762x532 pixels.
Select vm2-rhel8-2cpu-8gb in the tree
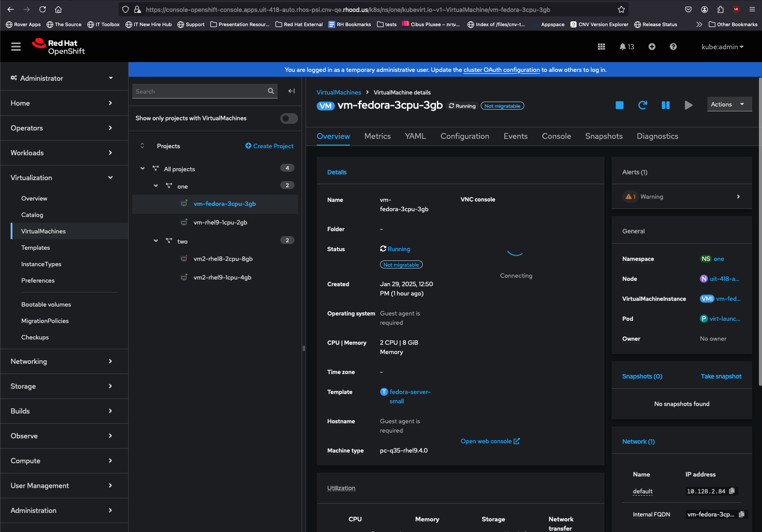pos(223,259)
